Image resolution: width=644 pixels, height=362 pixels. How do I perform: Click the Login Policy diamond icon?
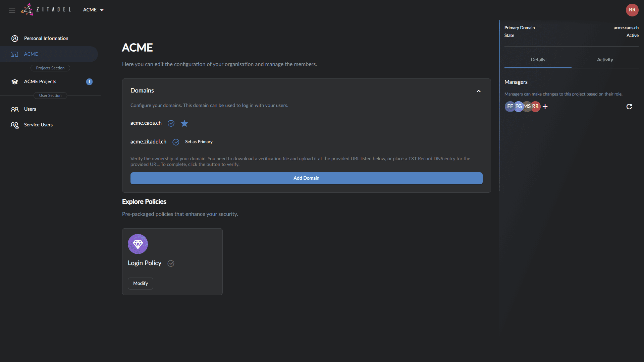(x=138, y=244)
